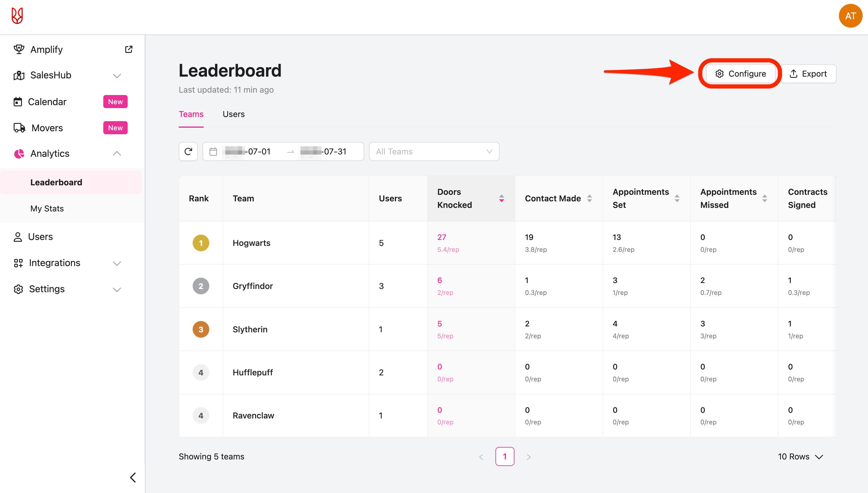This screenshot has width=868, height=493.
Task: Open Amplify external link icon
Action: (x=129, y=49)
